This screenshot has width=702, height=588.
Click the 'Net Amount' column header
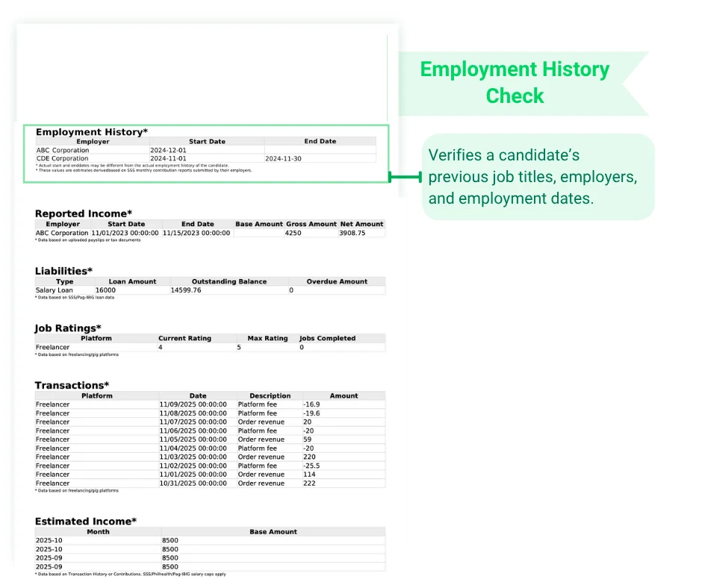point(361,224)
